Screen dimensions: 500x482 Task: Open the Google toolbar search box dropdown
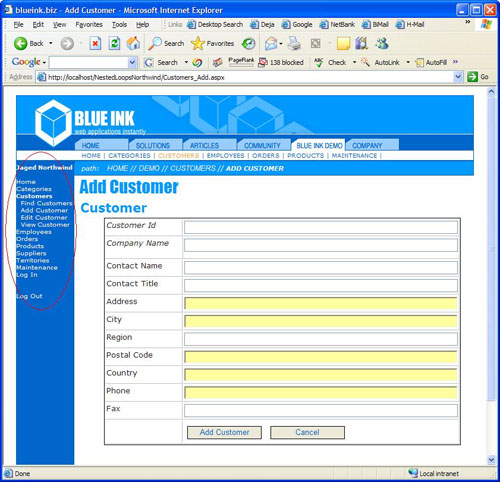[x=132, y=62]
